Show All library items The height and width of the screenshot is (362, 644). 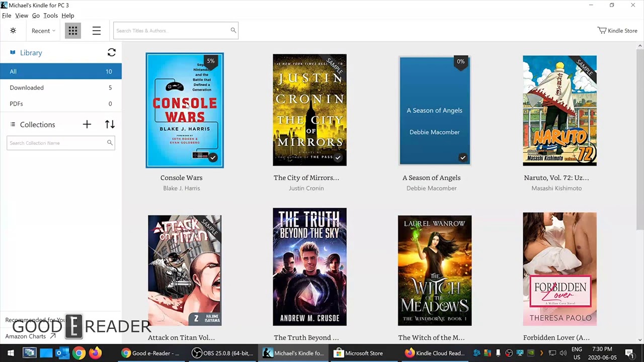[61, 71]
